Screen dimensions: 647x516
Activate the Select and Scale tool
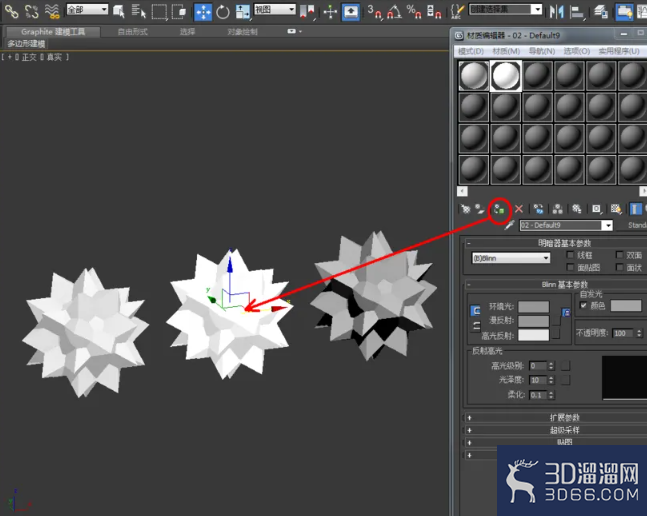coord(243,12)
